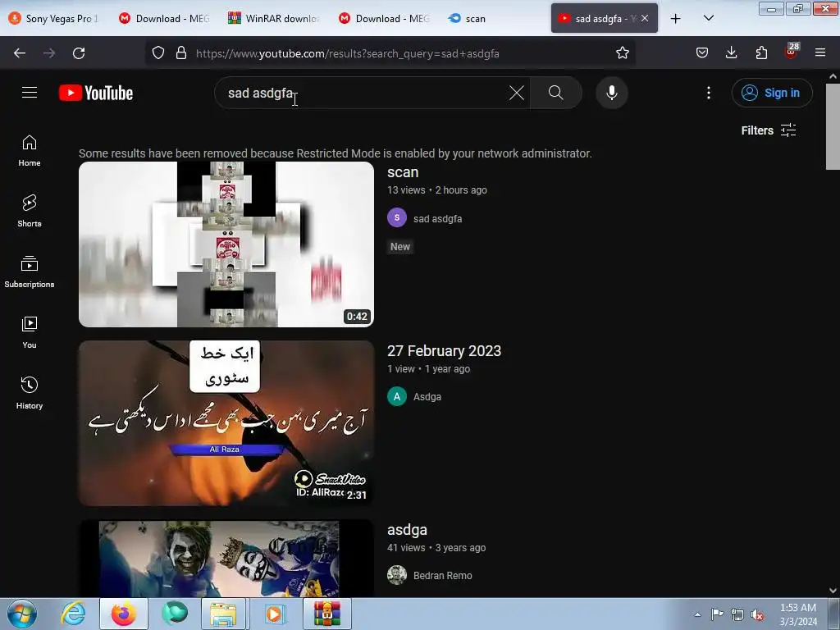Image resolution: width=840 pixels, height=630 pixels.
Task: Switch to the first Download - MEGA tab
Action: coord(165,18)
